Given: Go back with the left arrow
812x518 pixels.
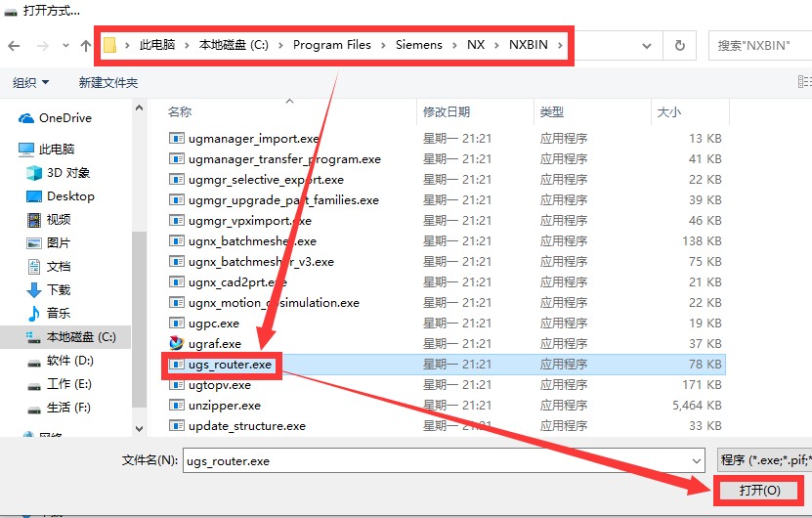Looking at the screenshot, I should [x=14, y=46].
